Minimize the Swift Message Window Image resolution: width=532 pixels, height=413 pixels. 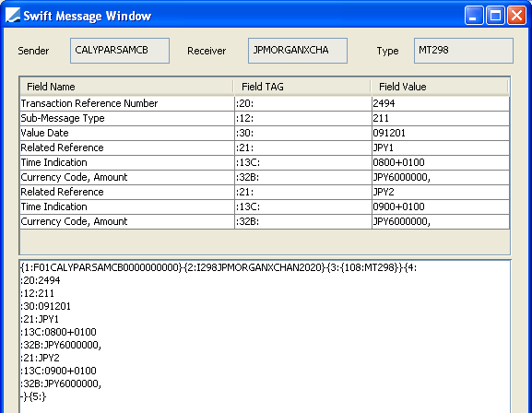(474, 16)
